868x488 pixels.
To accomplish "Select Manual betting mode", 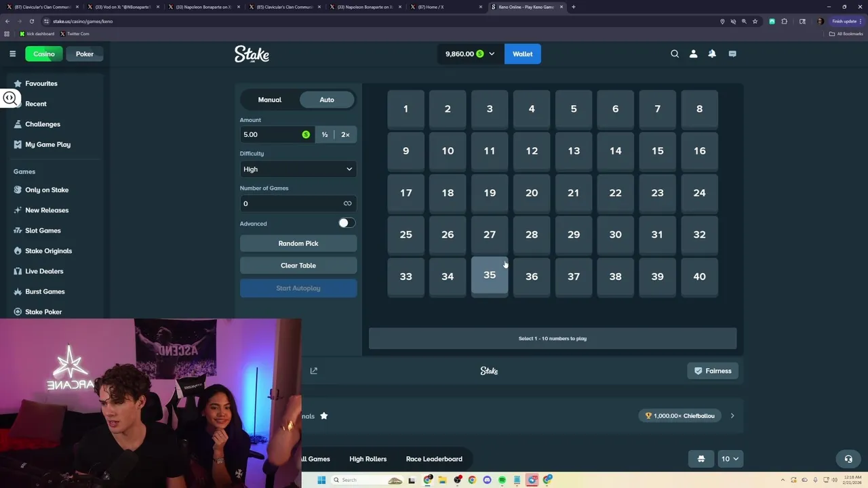I will click(270, 100).
